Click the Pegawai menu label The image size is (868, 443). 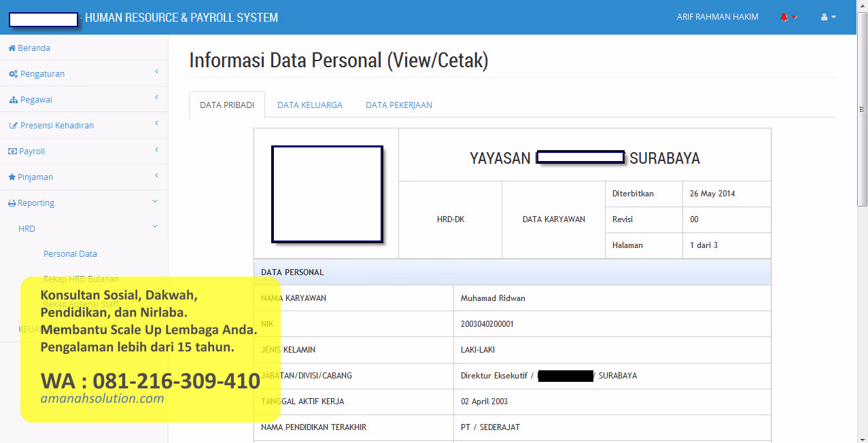36,100
